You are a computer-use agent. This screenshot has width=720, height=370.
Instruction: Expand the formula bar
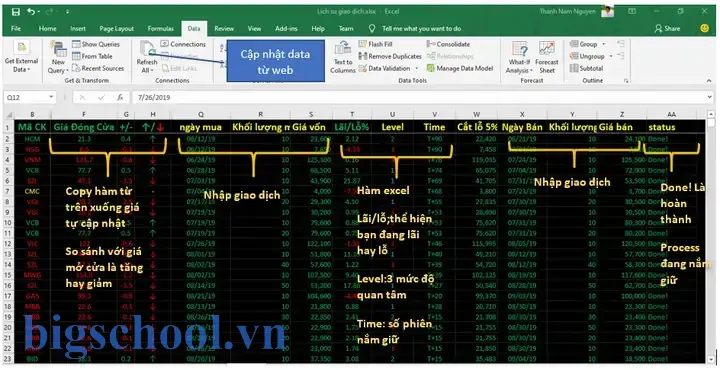pyautogui.click(x=709, y=97)
